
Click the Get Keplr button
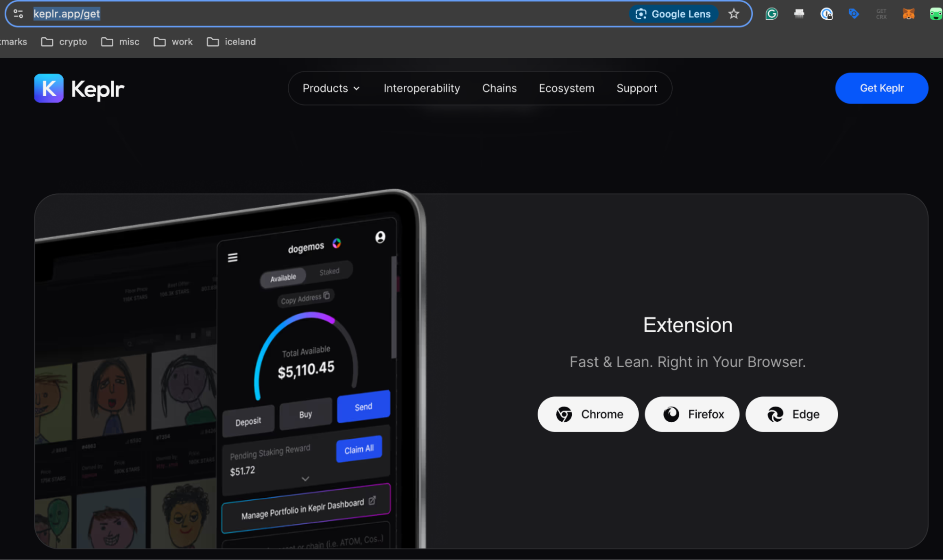(x=881, y=88)
